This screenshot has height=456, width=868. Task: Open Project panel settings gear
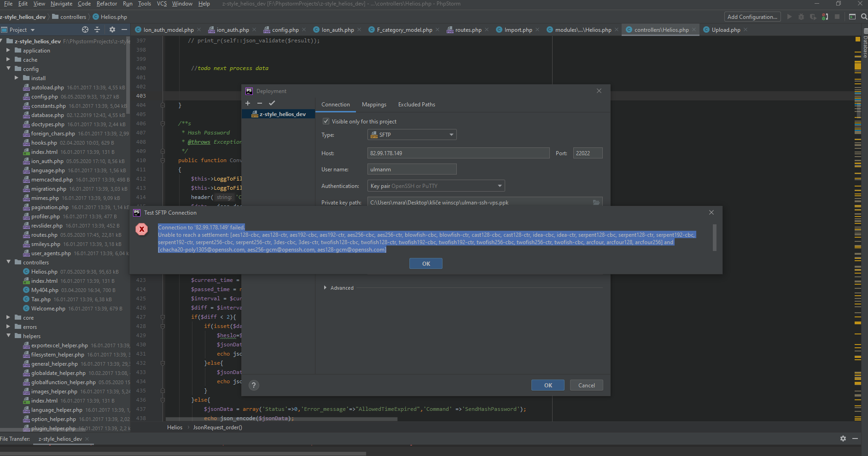click(x=112, y=29)
